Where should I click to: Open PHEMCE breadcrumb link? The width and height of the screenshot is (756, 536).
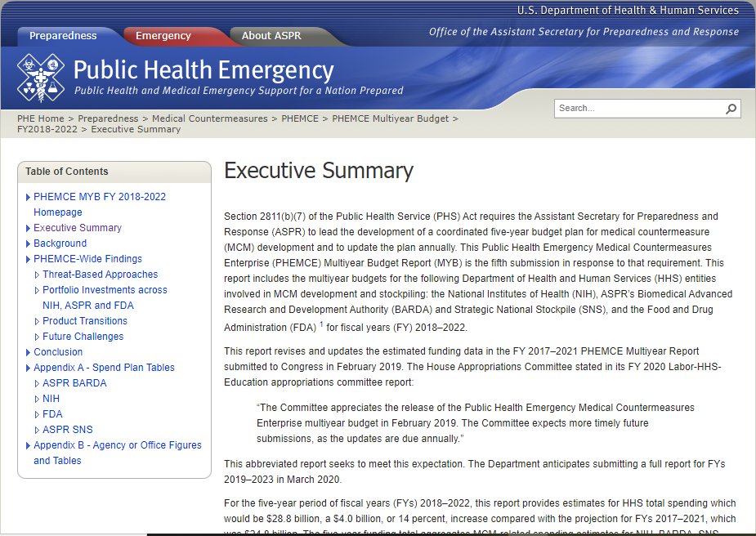pyautogui.click(x=300, y=118)
